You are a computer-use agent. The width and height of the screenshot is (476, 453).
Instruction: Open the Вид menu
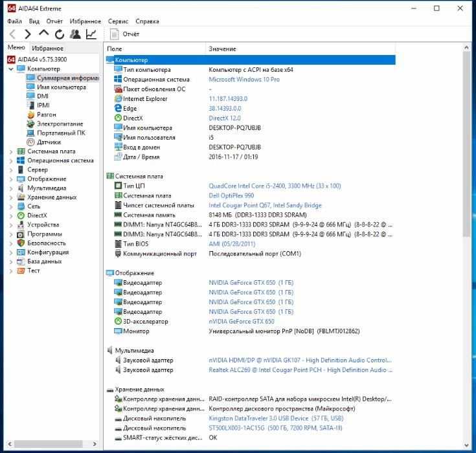click(x=34, y=21)
